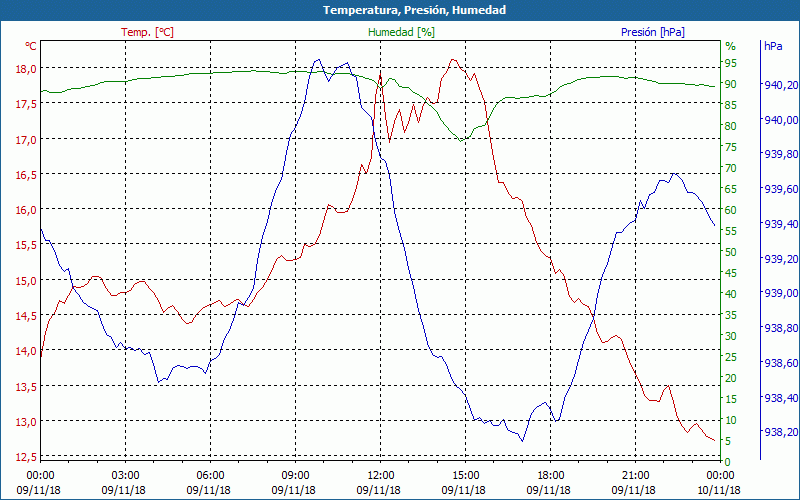Click the '09:00' time axis label
The height and width of the screenshot is (500, 800).
click(295, 476)
